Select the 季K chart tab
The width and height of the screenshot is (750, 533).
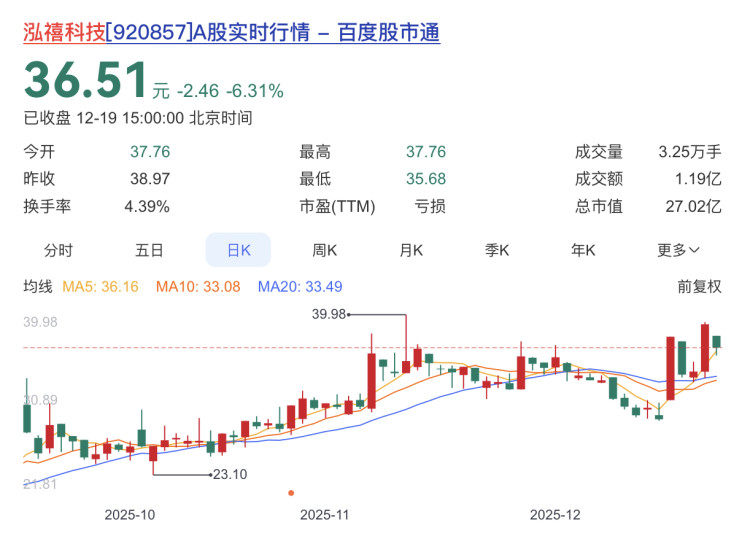click(x=497, y=250)
